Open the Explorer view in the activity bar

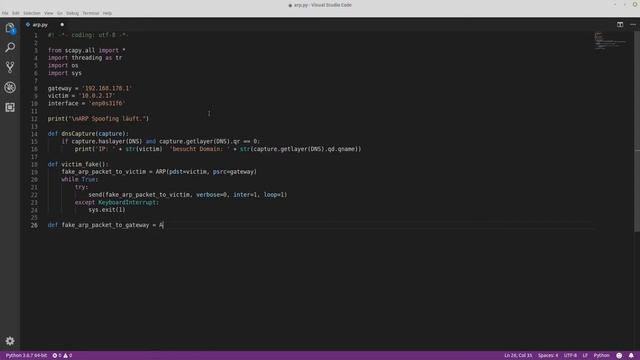pos(10,28)
